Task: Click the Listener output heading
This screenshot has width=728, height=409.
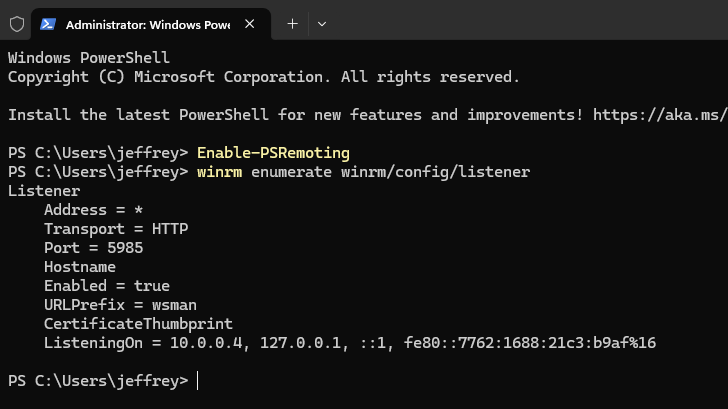Action: [44, 191]
